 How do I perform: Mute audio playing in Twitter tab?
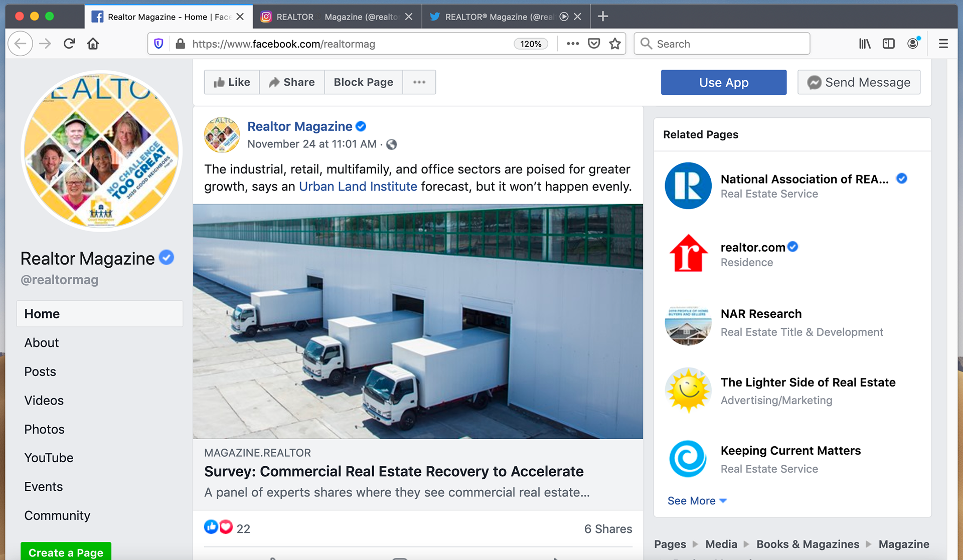coord(564,17)
